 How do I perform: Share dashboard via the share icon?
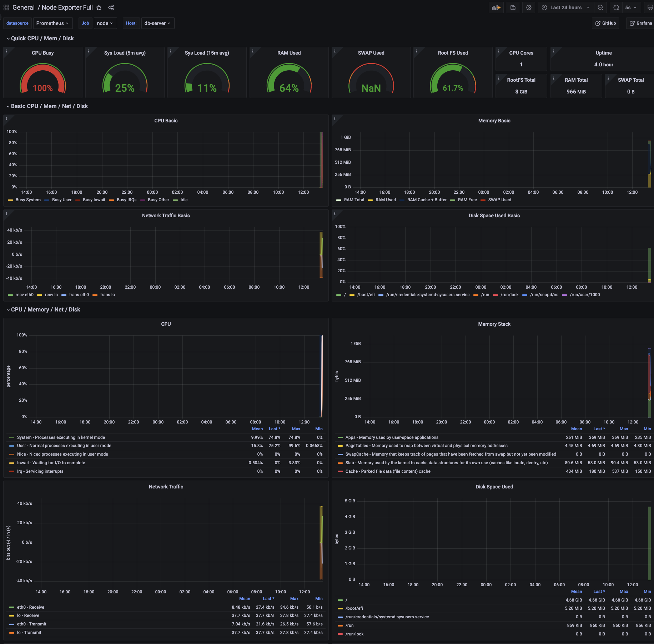coord(111,7)
